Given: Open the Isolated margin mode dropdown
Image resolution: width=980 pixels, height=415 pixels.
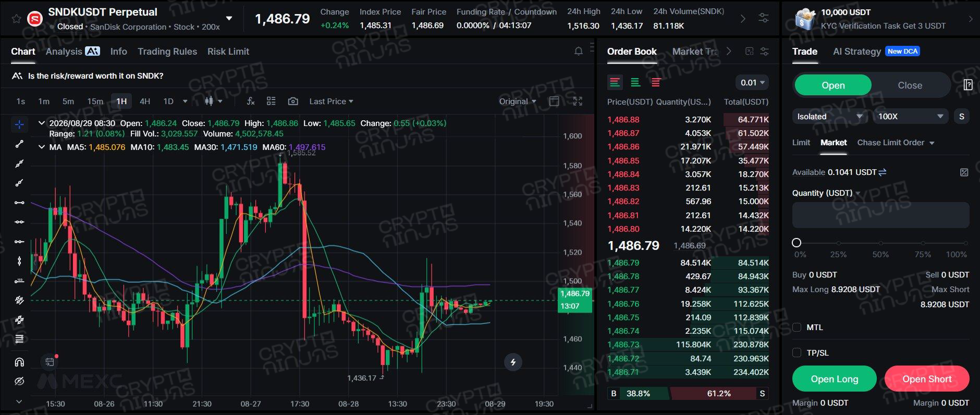Looking at the screenshot, I should pyautogui.click(x=830, y=117).
